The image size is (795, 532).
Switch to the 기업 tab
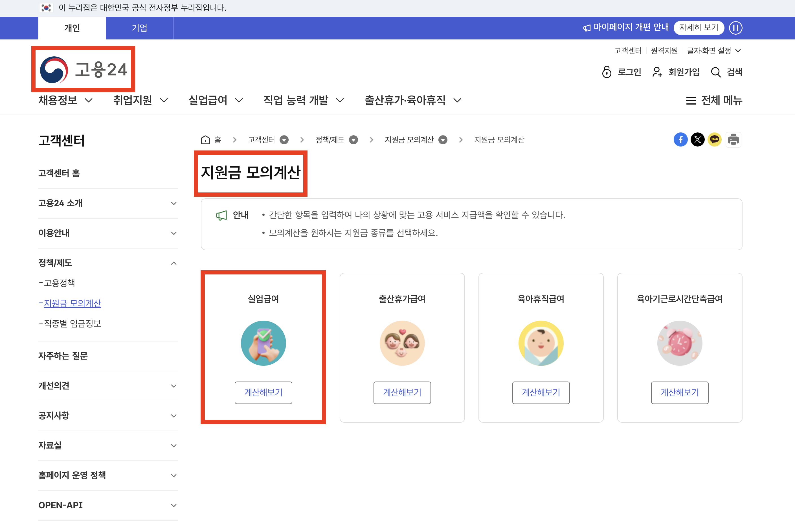(x=139, y=28)
